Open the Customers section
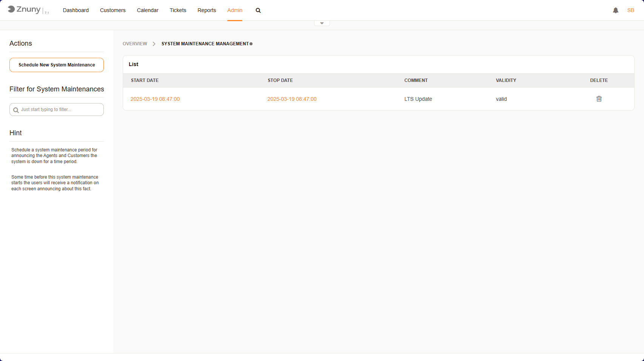This screenshot has height=361, width=644. coord(112,10)
